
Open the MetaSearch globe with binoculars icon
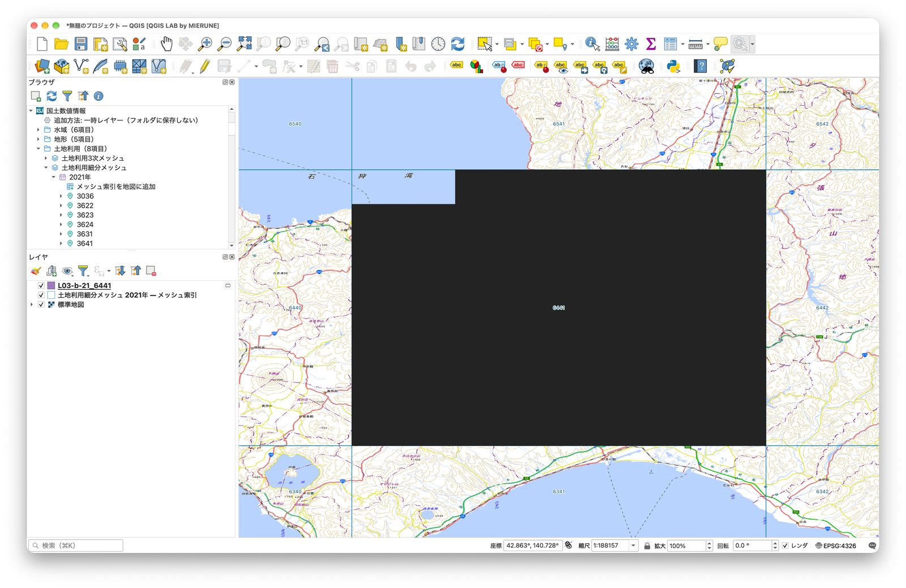tap(646, 66)
